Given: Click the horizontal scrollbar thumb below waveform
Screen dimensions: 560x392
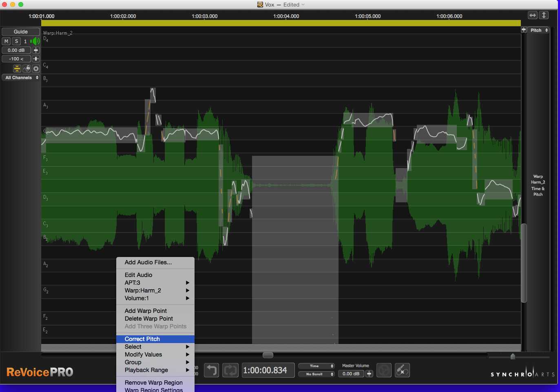Looking at the screenshot, I should [268, 355].
